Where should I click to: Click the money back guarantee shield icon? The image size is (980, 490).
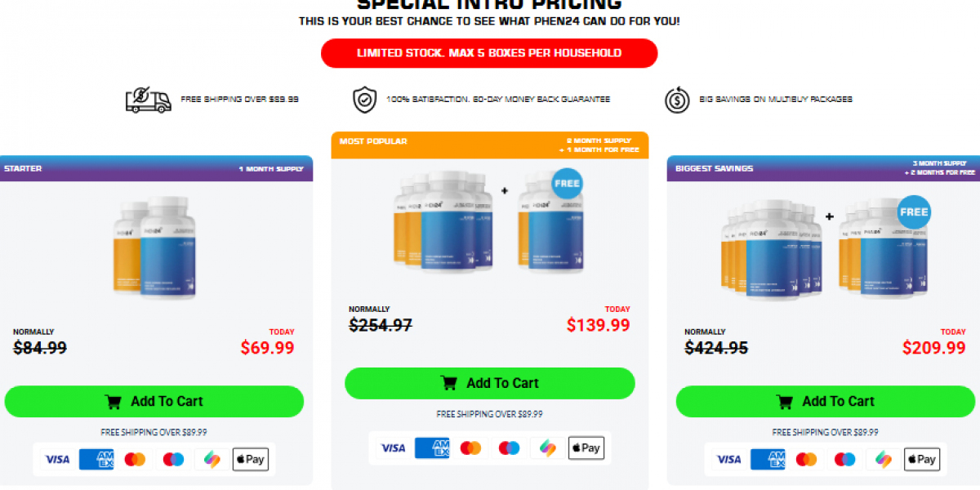tap(364, 100)
